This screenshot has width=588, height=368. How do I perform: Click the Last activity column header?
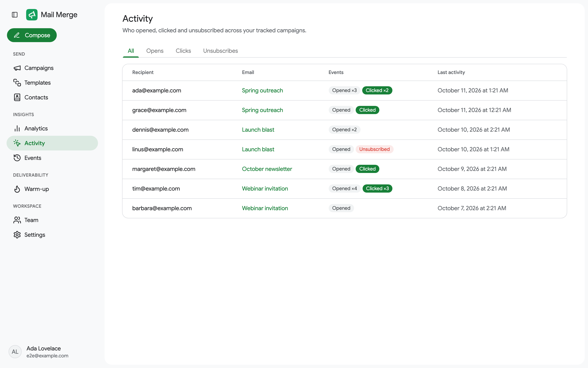click(451, 72)
